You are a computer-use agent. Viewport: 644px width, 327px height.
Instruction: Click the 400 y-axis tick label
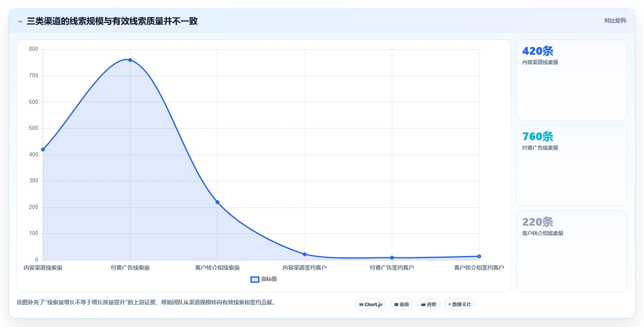34,155
